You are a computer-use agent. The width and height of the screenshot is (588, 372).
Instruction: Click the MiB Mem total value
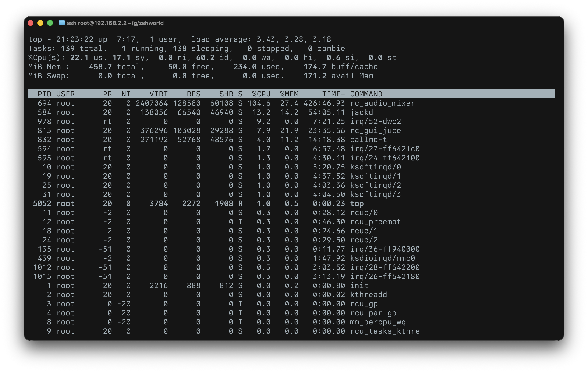100,67
